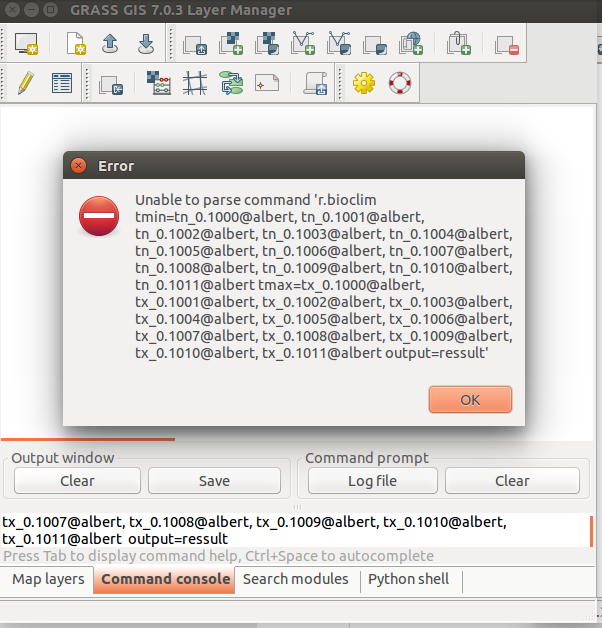Add various raster map layers icon

(267, 43)
